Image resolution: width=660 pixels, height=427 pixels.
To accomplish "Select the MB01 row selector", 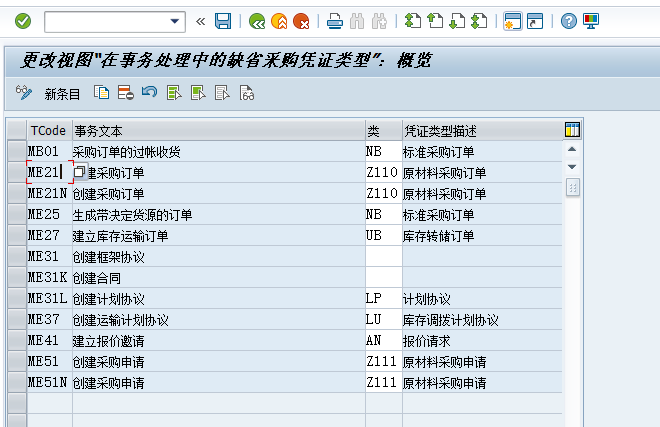I will tap(17, 151).
